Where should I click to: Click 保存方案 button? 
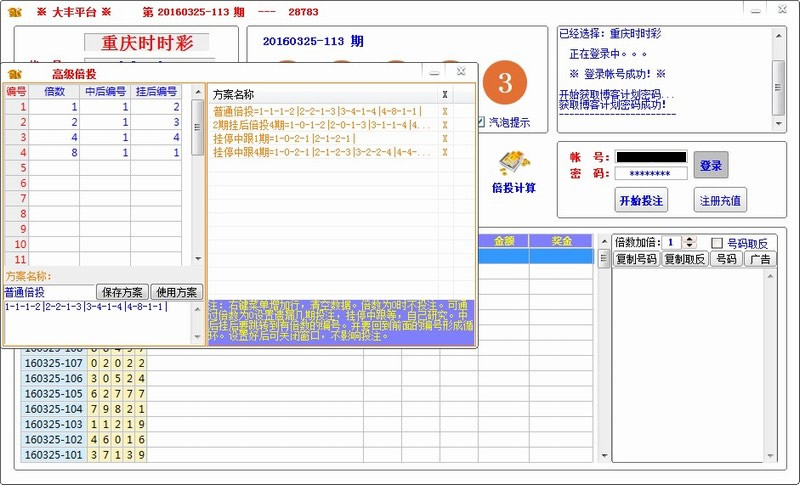(x=122, y=292)
